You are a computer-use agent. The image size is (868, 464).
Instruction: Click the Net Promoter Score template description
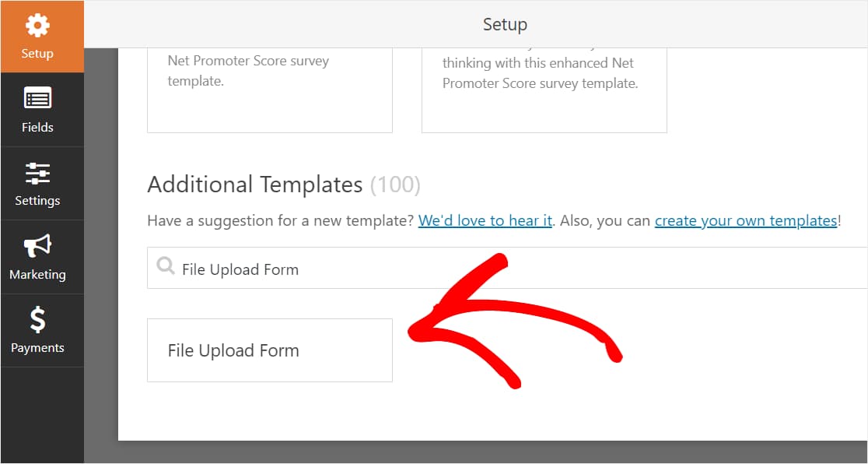click(248, 71)
